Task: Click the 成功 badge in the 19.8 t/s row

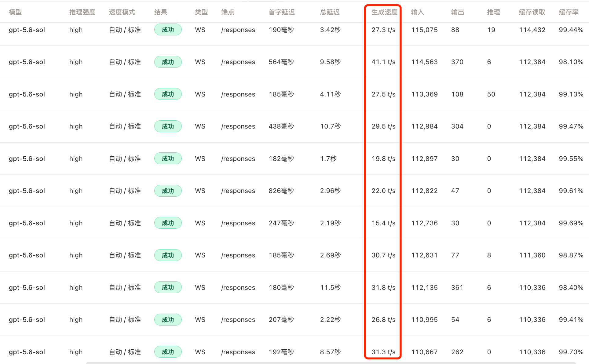Action: [x=168, y=158]
